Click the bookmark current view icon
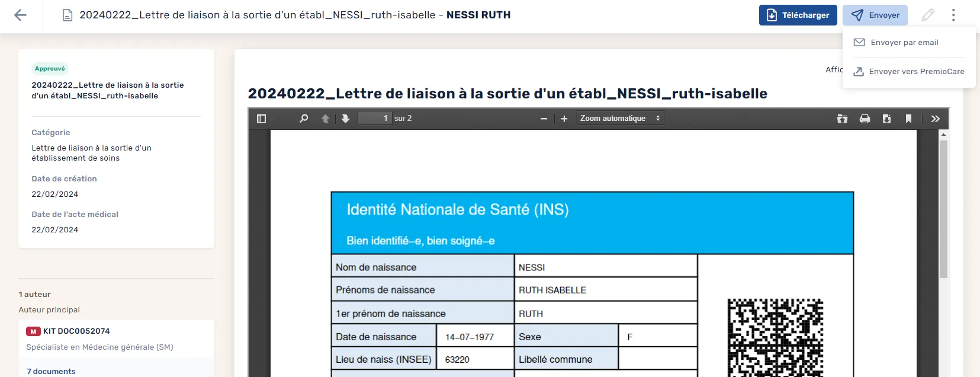Screen dimensions: 980x377 908,119
